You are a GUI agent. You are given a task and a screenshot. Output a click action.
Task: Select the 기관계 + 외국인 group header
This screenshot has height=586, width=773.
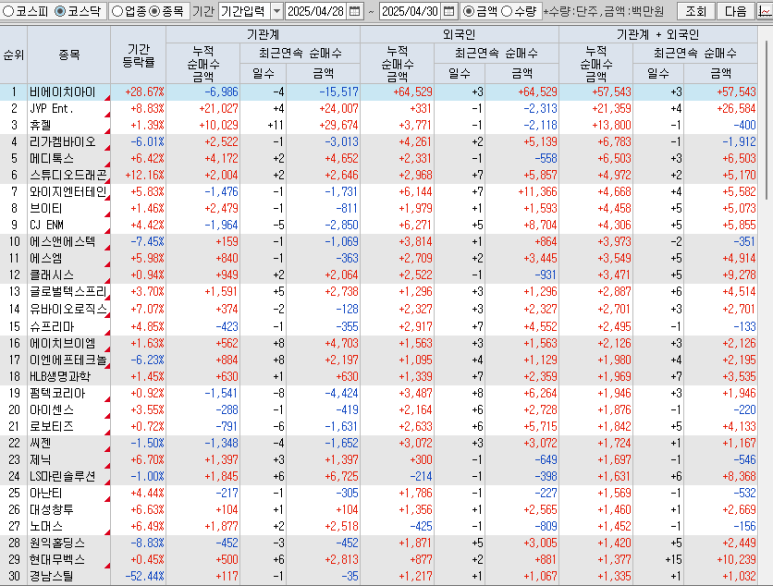coord(658,34)
